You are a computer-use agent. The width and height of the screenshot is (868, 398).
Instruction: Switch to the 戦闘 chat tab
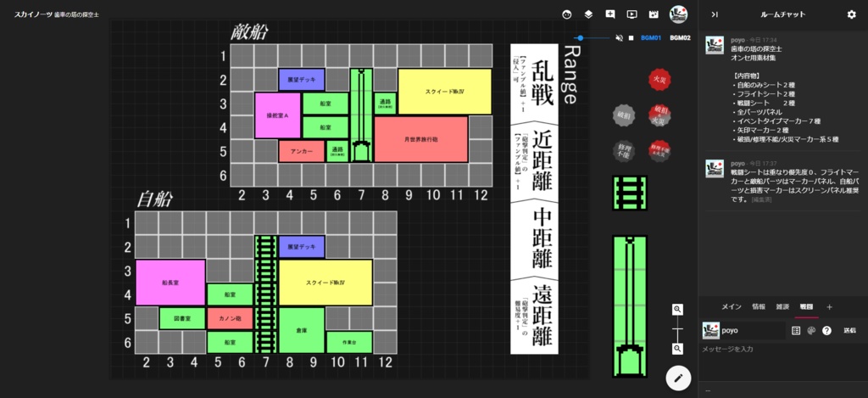click(x=806, y=307)
